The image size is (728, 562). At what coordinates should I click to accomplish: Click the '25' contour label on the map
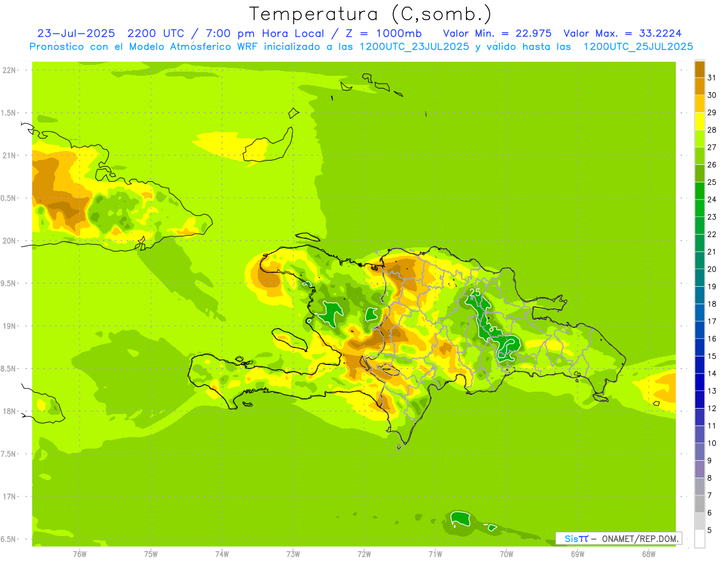coord(475,292)
